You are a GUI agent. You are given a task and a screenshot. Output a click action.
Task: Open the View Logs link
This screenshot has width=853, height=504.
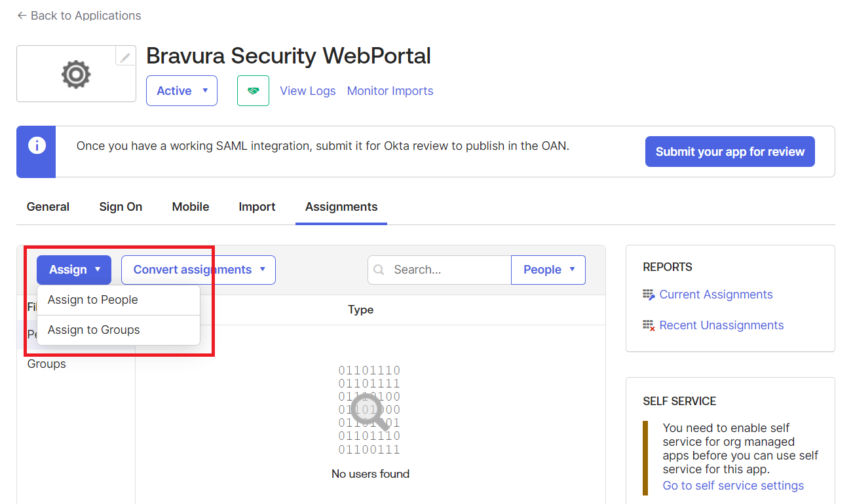point(308,91)
